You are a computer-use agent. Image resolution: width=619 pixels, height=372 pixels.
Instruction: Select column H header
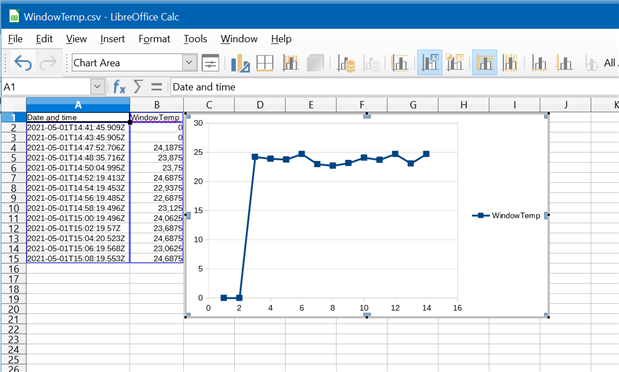[x=463, y=105]
